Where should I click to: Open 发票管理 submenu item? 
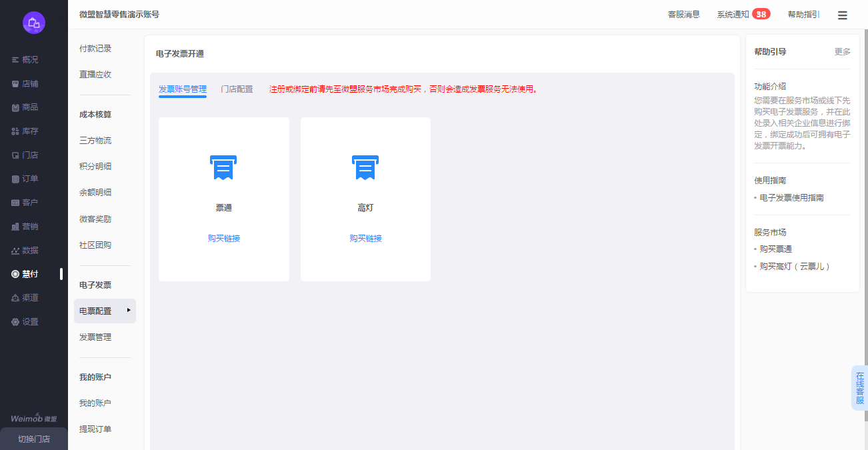(95, 337)
